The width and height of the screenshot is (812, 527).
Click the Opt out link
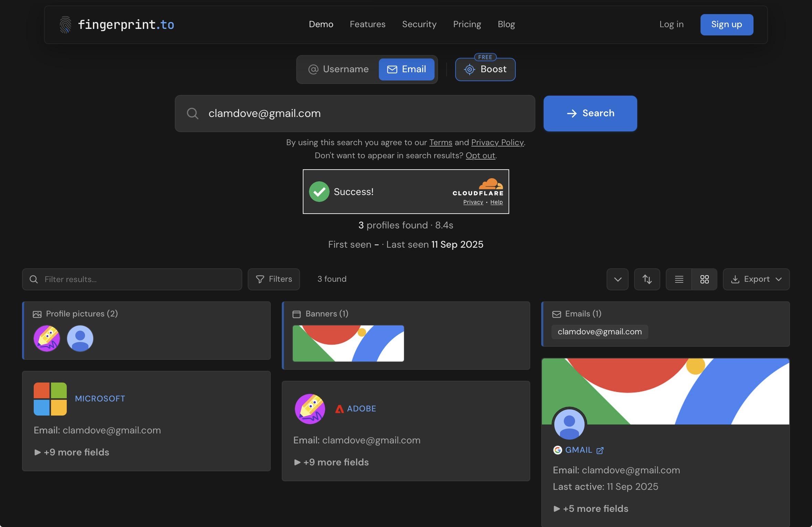[x=480, y=155]
